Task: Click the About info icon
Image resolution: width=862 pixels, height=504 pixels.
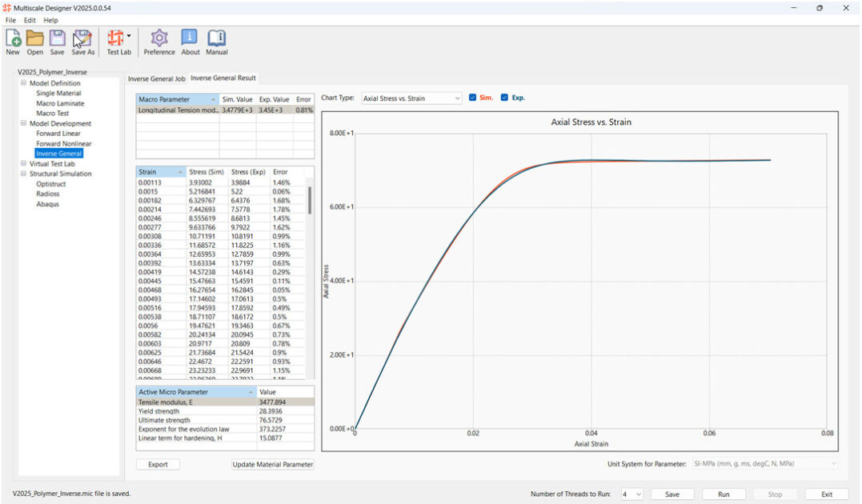Action: (x=190, y=38)
